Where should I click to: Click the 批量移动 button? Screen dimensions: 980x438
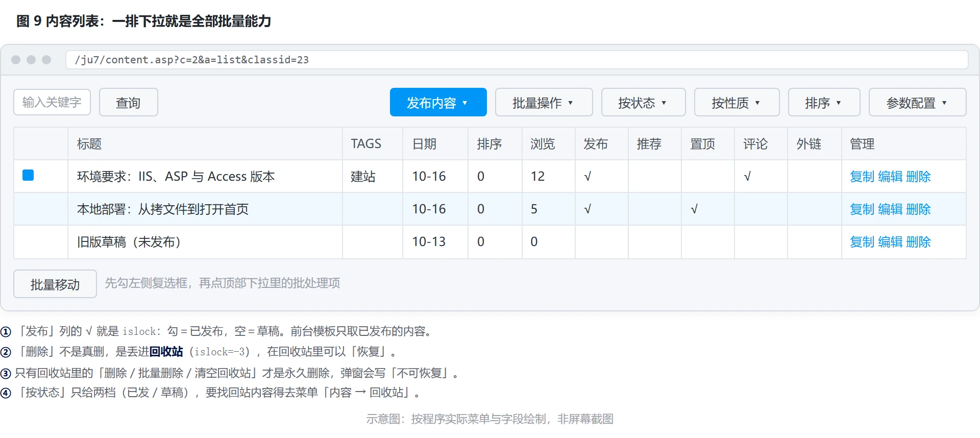tap(55, 284)
